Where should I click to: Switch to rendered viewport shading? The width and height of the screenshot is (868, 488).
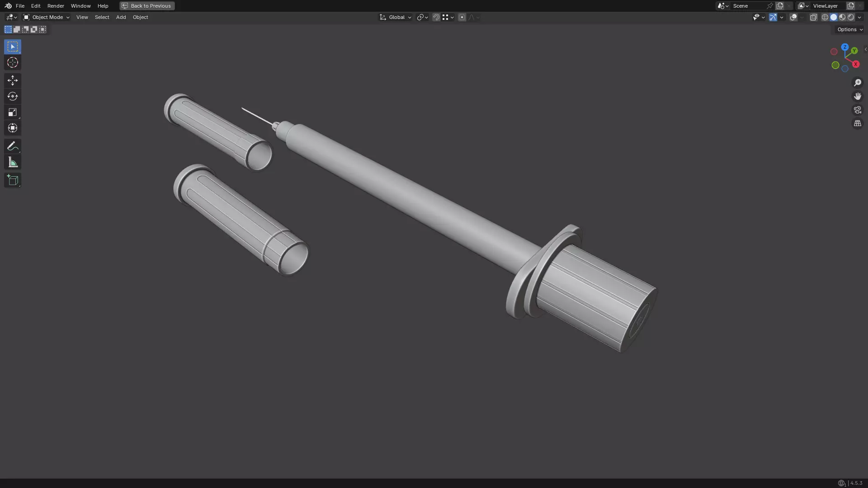pos(851,17)
